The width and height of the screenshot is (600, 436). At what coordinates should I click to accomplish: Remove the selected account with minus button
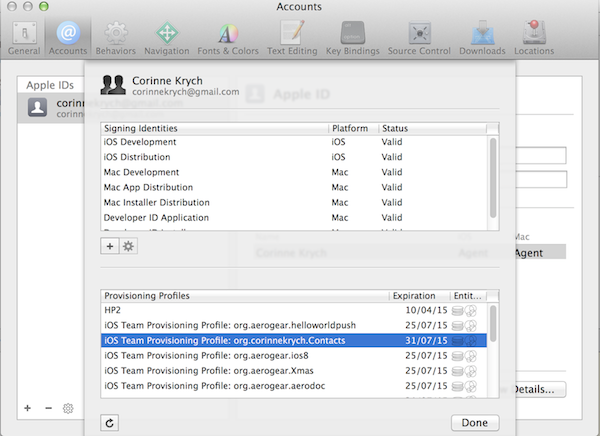click(48, 408)
